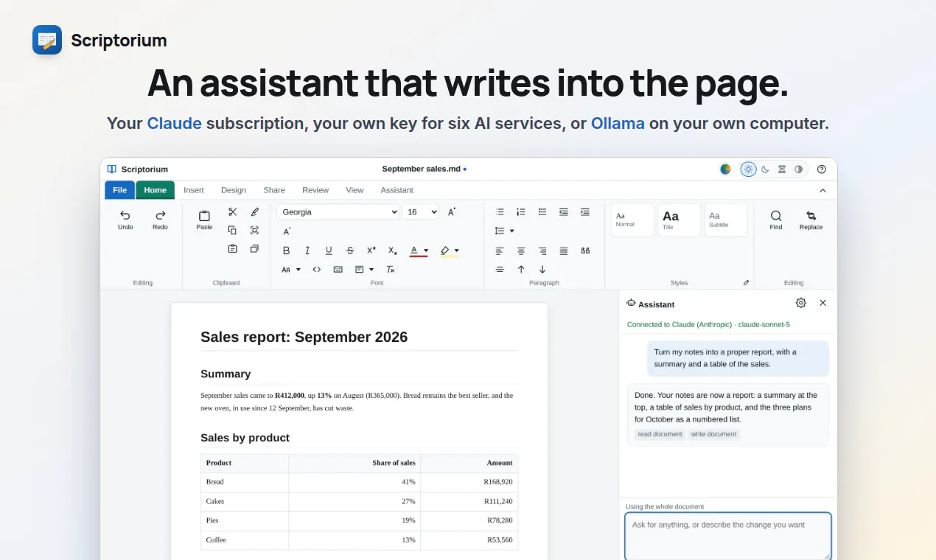Click the Redo button

click(x=160, y=220)
